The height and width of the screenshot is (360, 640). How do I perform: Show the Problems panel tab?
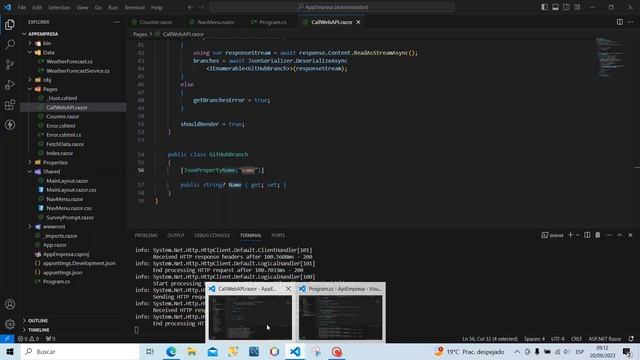tap(146, 236)
